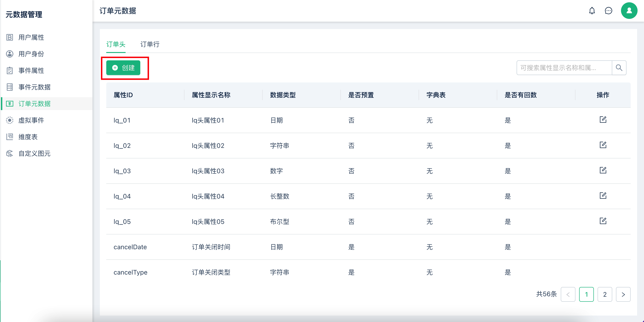
Task: Click the 长整数 data type cell
Action: tap(279, 196)
